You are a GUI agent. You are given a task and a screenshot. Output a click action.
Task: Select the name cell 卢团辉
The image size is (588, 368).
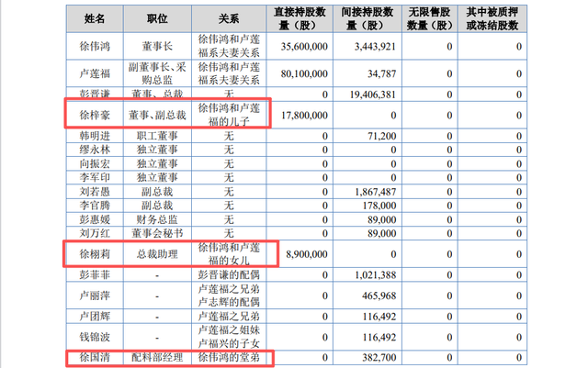[x=95, y=317]
